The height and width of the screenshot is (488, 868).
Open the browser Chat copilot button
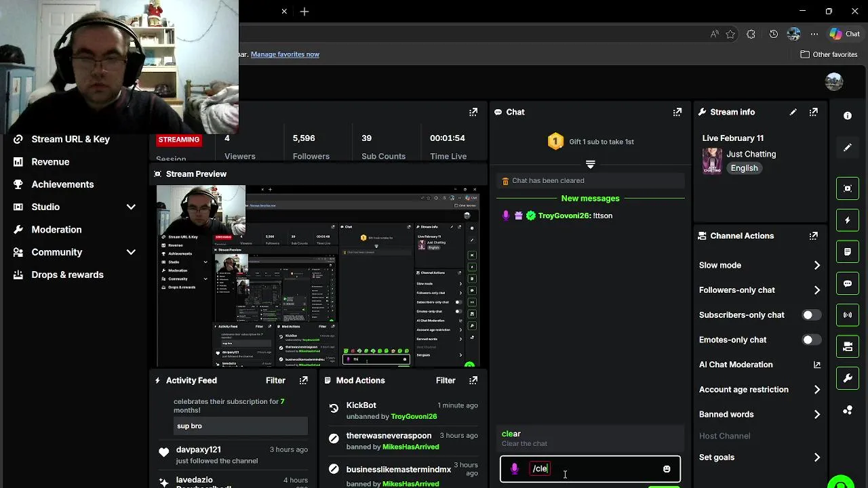845,34
